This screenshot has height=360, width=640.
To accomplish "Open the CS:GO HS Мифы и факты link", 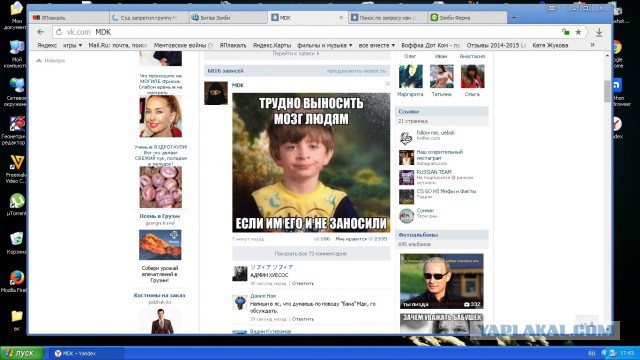I will click(446, 191).
